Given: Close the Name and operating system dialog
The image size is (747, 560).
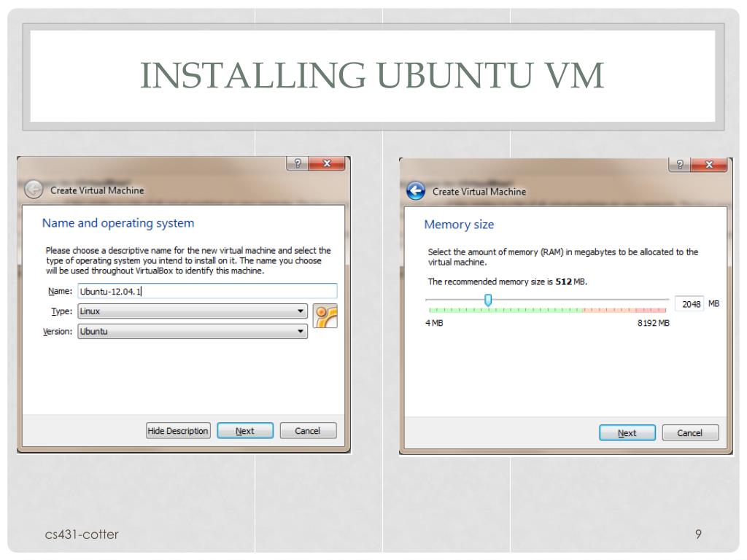Looking at the screenshot, I should coord(327,164).
